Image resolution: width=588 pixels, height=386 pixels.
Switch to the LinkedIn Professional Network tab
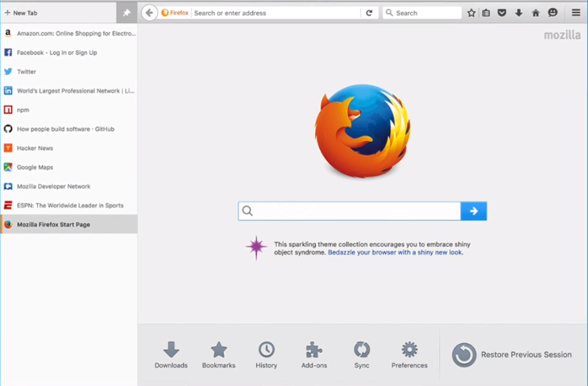point(69,91)
